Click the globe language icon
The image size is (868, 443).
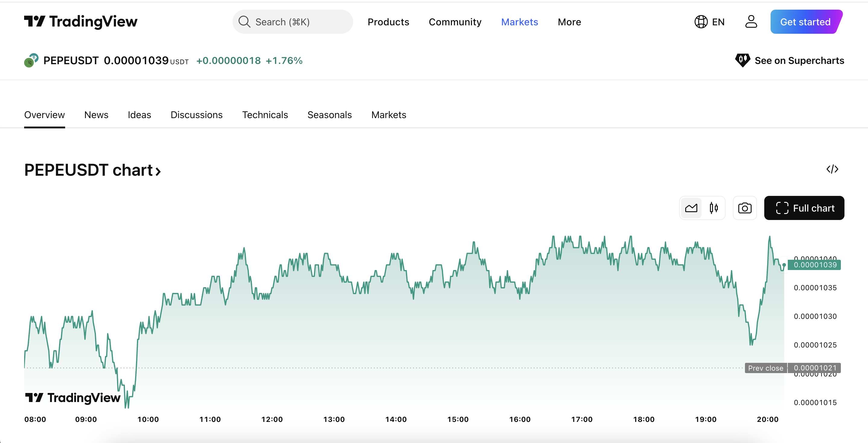[x=701, y=21]
